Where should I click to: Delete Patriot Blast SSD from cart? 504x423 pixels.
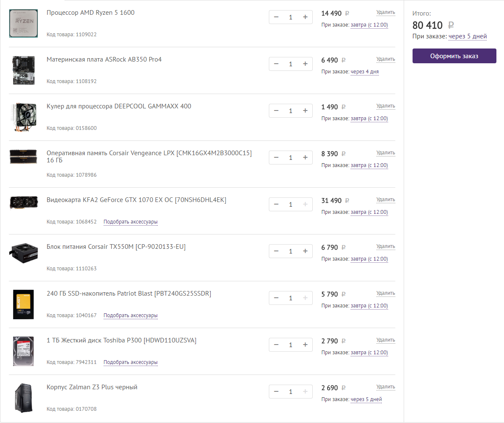pos(386,293)
